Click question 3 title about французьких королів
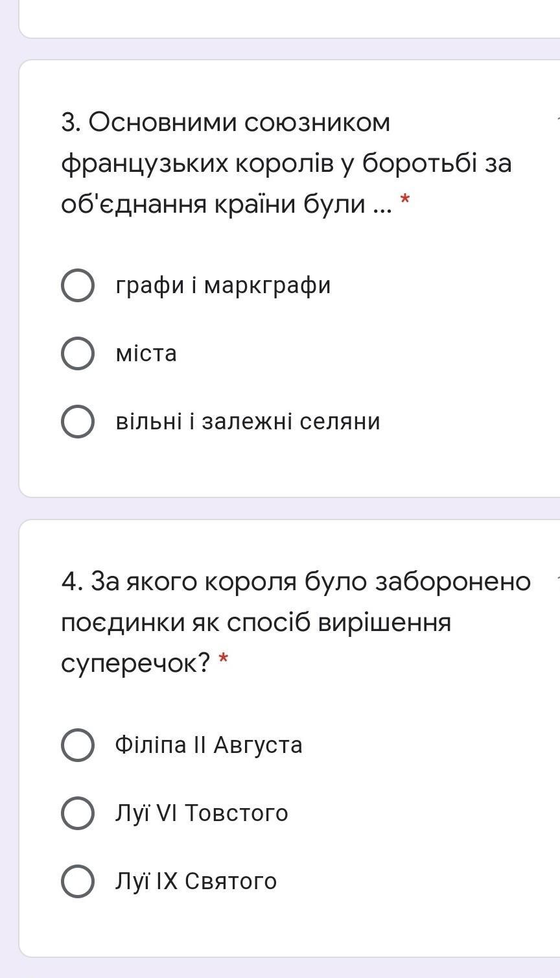Viewport: 560px width, 978px height. pos(285,163)
